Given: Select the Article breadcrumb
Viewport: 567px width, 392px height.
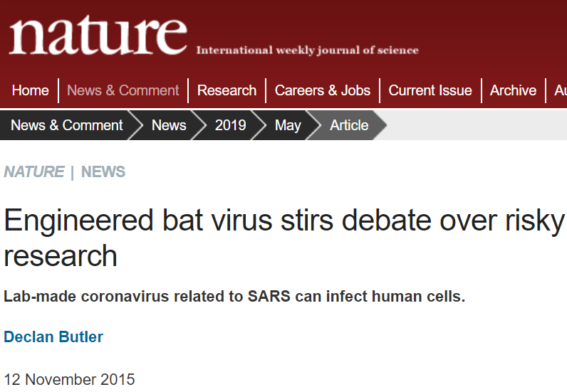Looking at the screenshot, I should (349, 125).
